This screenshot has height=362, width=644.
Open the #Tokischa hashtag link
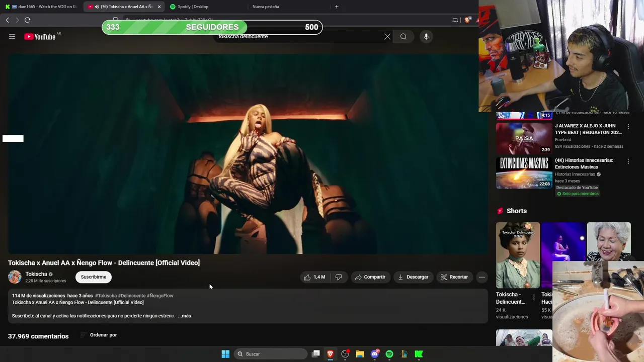[x=106, y=296]
